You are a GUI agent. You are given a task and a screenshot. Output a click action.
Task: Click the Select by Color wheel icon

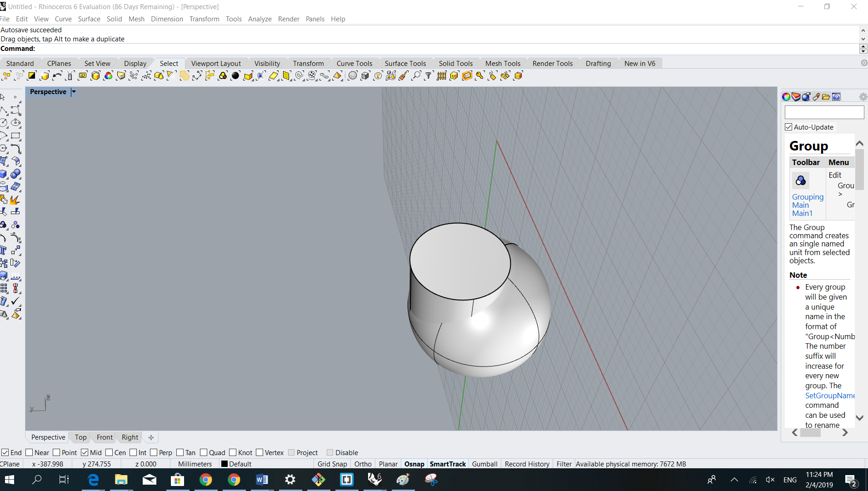(x=108, y=76)
